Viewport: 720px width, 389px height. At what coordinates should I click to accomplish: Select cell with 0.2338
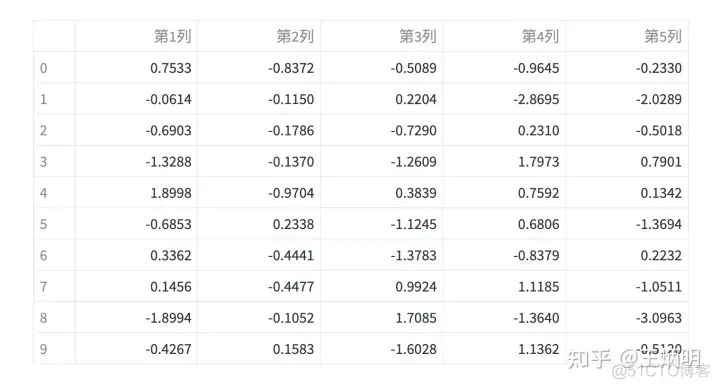click(x=259, y=224)
